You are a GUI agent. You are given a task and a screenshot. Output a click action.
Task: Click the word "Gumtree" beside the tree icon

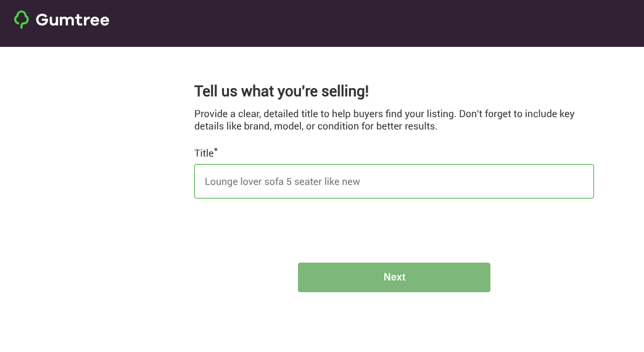[x=72, y=20]
